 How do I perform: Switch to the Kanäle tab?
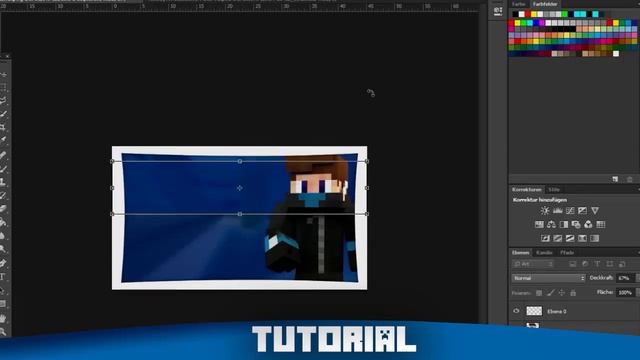pyautogui.click(x=544, y=253)
